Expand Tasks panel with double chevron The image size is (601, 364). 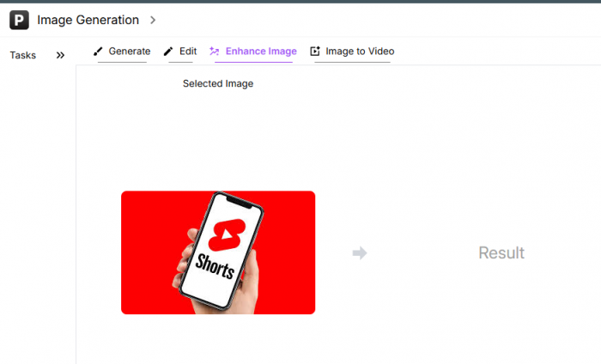(x=60, y=55)
